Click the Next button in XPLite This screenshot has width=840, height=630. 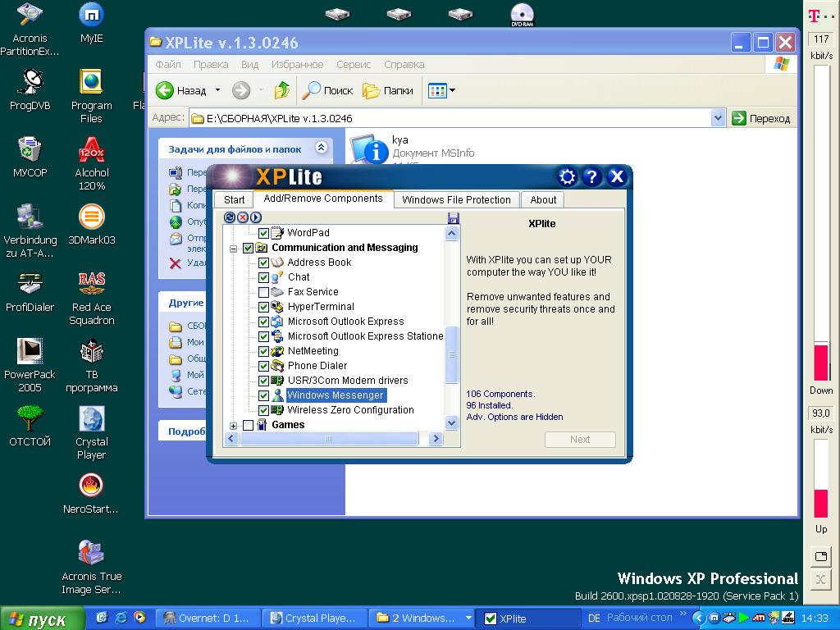pyautogui.click(x=580, y=440)
